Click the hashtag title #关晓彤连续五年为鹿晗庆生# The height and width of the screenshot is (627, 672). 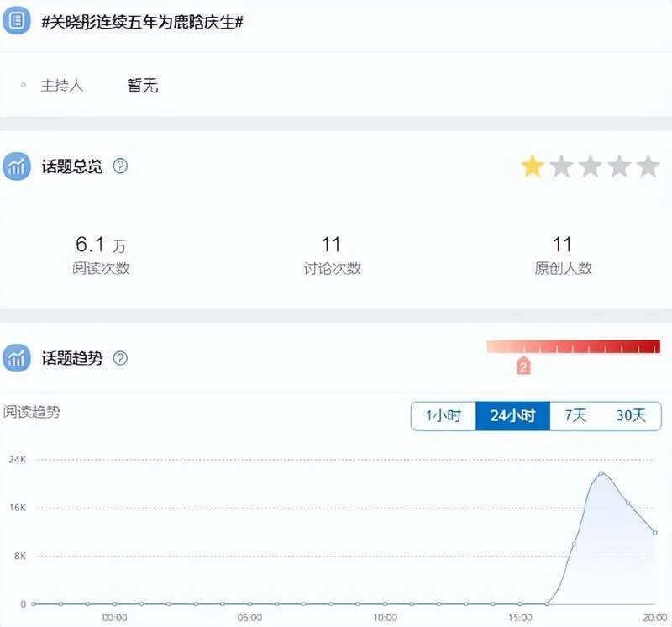[142, 22]
